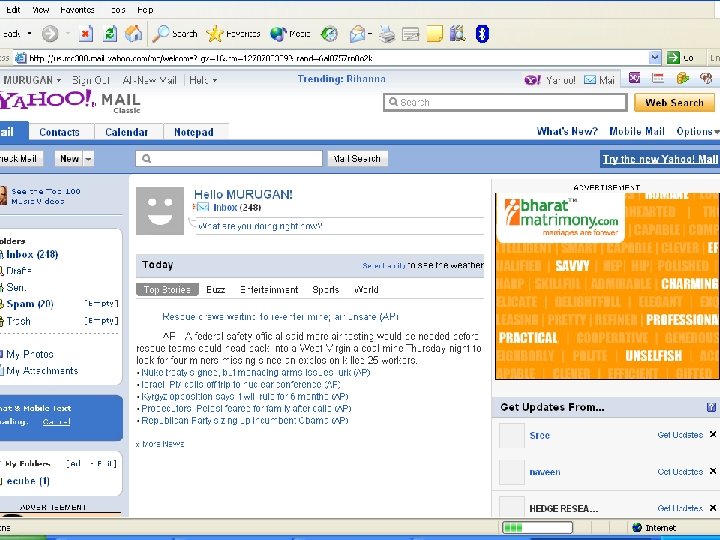This screenshot has height=540, width=720.
Task: Click the inbox envelope icon under greeting
Action: (202, 207)
